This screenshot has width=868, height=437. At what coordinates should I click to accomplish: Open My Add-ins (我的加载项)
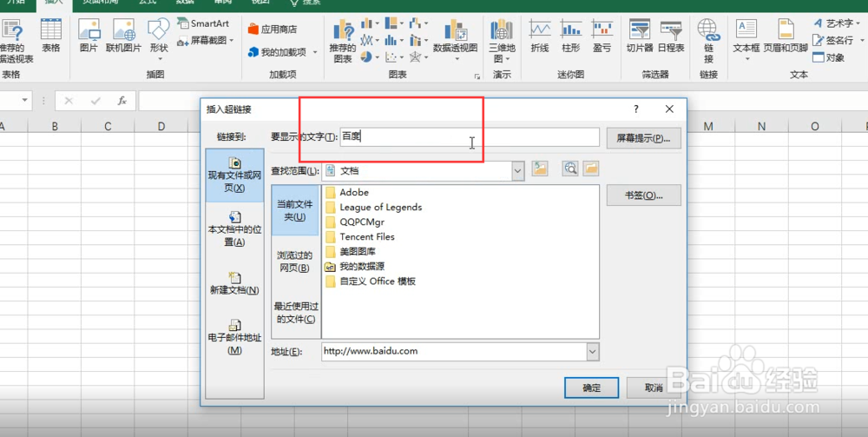pos(277,52)
